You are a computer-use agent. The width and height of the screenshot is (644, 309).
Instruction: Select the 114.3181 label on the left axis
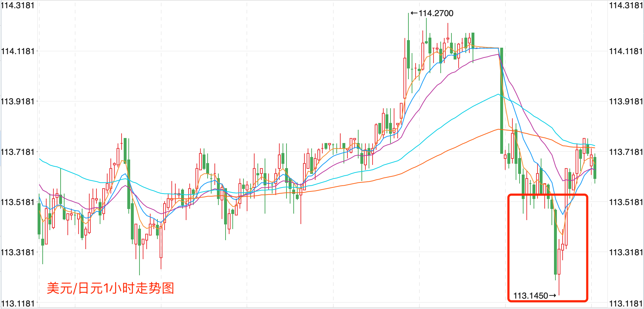18,5
